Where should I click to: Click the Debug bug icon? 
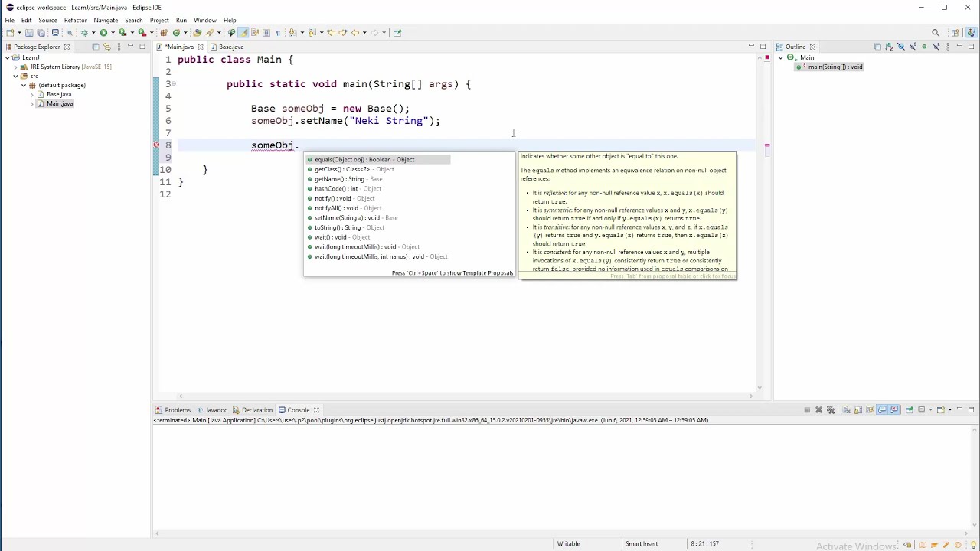pyautogui.click(x=84, y=33)
